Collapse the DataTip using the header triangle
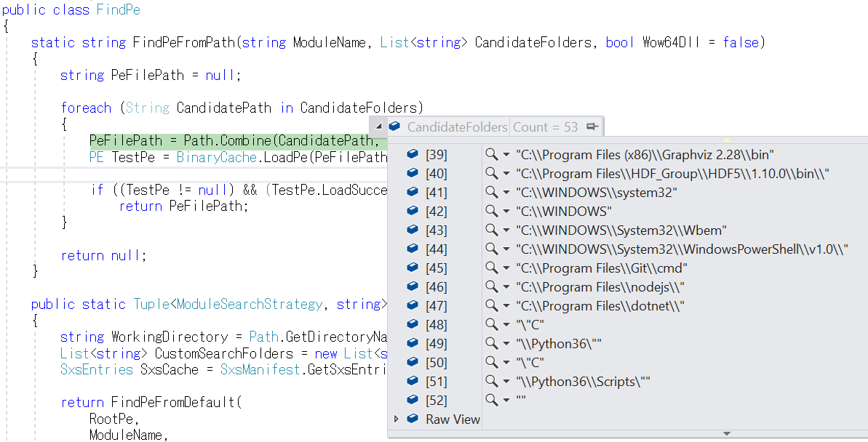868x442 pixels. (x=379, y=126)
